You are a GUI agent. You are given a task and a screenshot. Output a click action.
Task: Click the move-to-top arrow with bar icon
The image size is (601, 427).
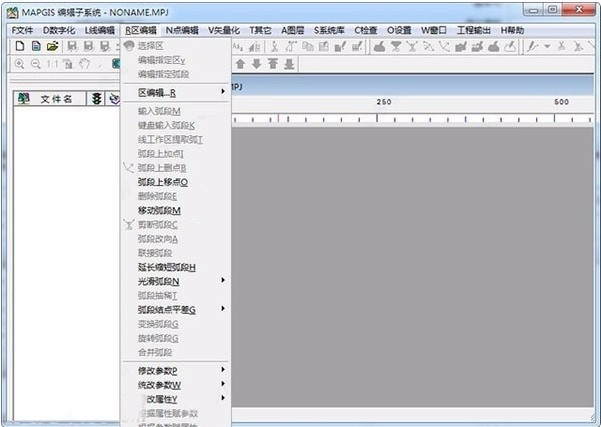coord(273,64)
